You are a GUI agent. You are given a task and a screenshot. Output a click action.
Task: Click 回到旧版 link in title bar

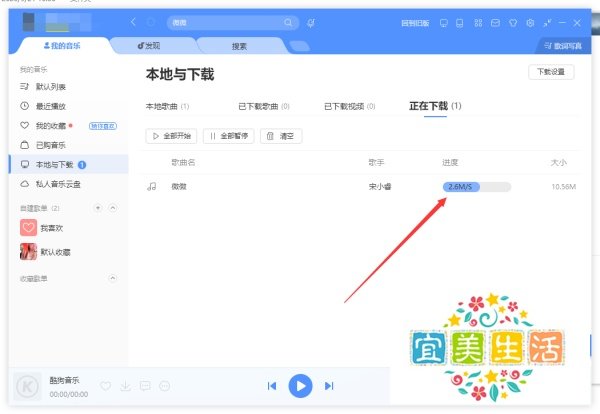(x=415, y=23)
